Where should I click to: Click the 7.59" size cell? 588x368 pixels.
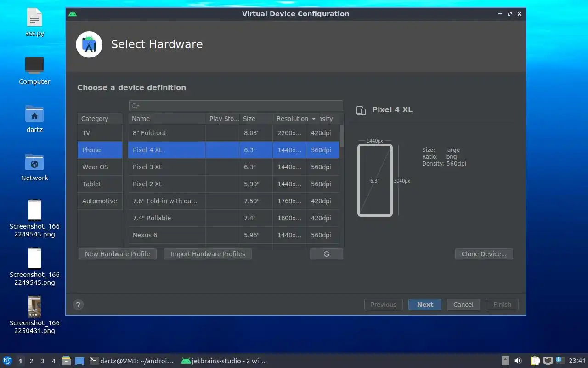[x=256, y=201]
